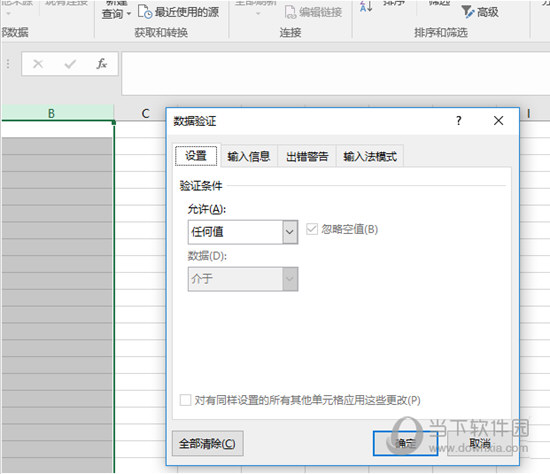Click the Clear All (全部清除) button
The width and height of the screenshot is (550, 474).
[208, 443]
